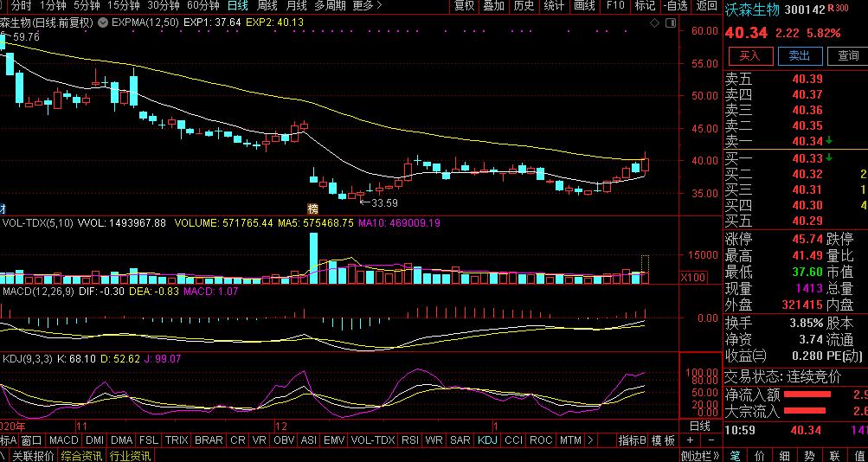868x462 pixels.
Task: Select the 日线 daily period
Action: 237,6
